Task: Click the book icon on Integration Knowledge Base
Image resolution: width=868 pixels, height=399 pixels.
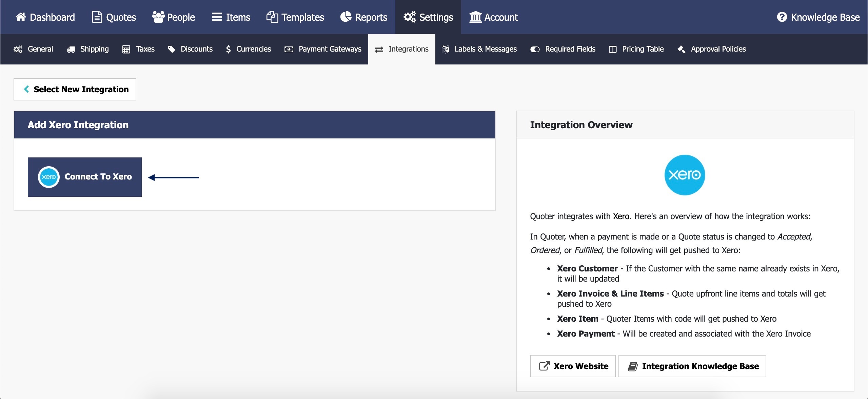Action: [x=633, y=366]
